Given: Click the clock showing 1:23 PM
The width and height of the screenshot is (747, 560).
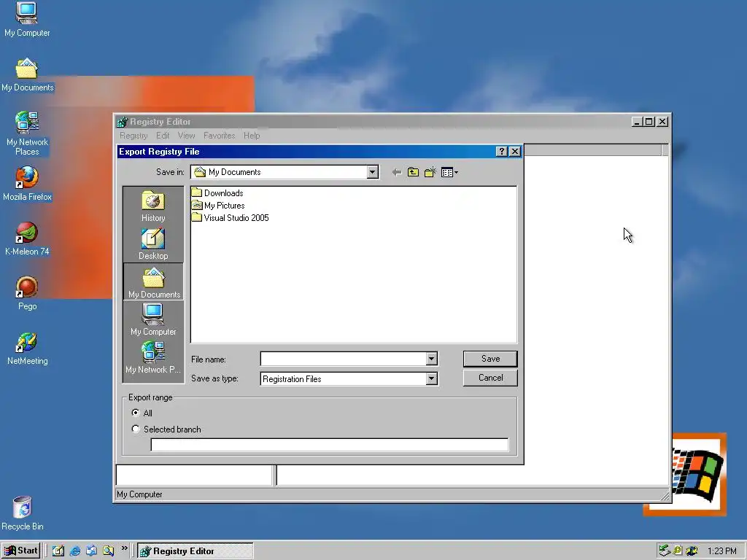Looking at the screenshot, I should tap(721, 551).
